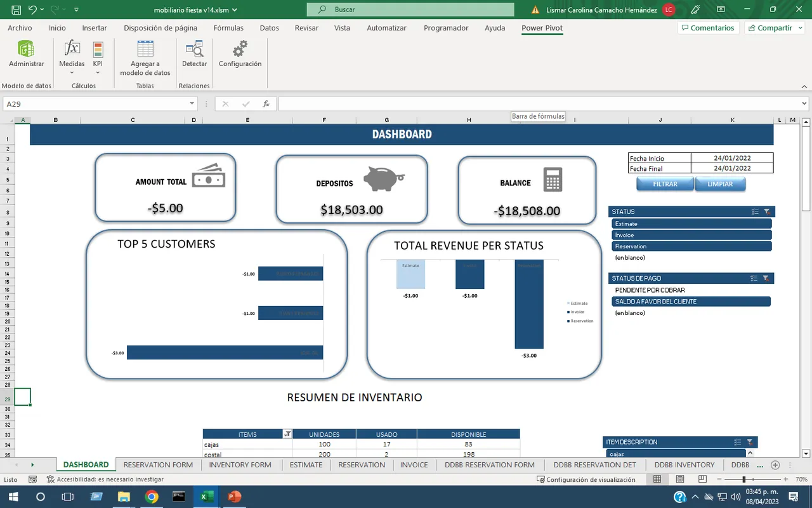The width and height of the screenshot is (812, 508).
Task: Toggle multi-select on ITEM DESCRIPTION slicer
Action: click(x=737, y=442)
